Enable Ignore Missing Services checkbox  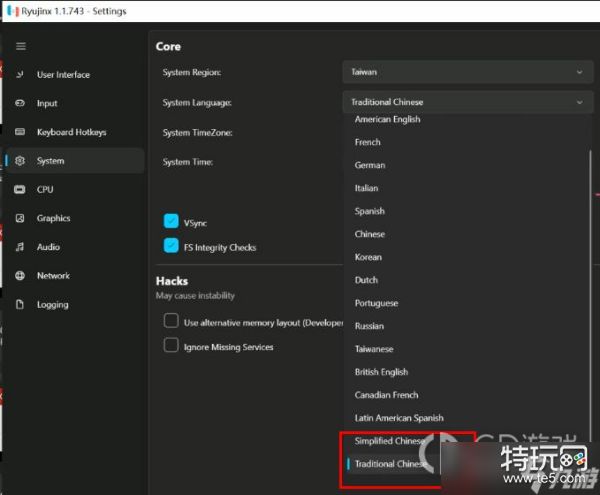[171, 346]
